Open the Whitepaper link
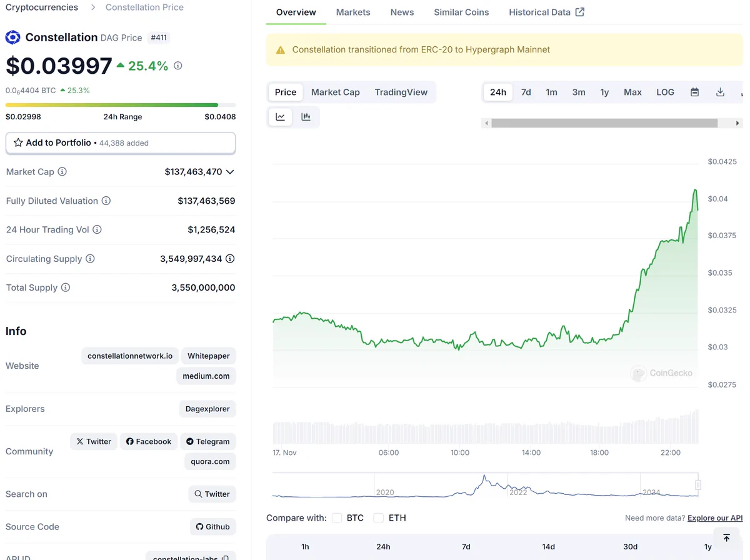This screenshot has height=560, width=750. click(x=209, y=356)
